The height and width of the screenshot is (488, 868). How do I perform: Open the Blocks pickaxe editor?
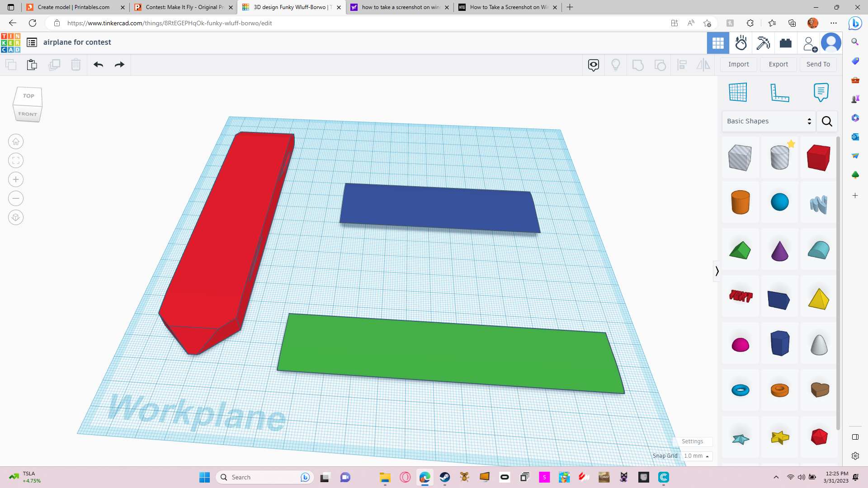(763, 43)
